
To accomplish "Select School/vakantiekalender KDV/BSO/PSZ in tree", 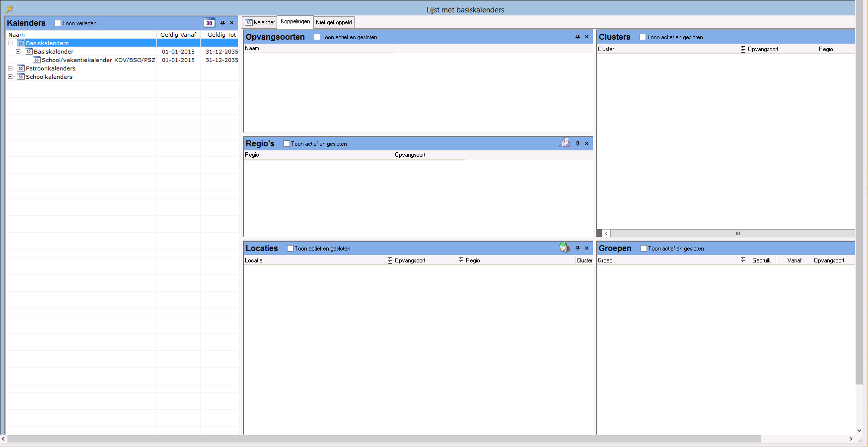I will 98,60.
